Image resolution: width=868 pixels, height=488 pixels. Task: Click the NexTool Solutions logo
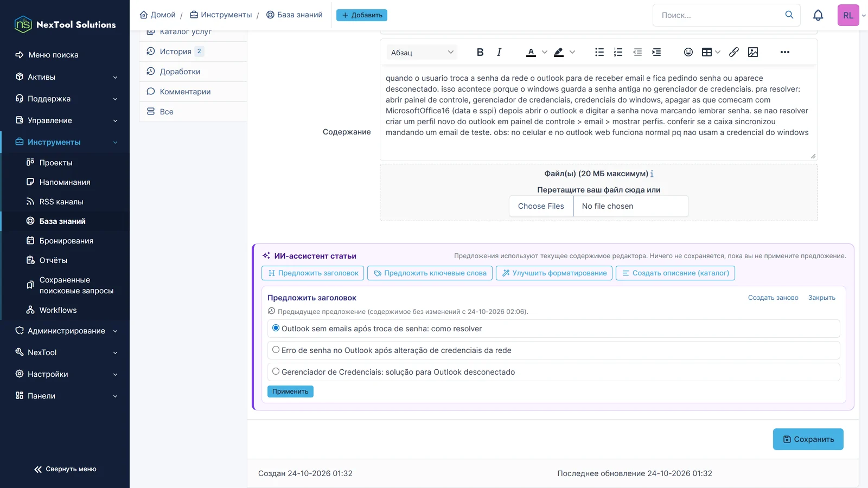65,24
